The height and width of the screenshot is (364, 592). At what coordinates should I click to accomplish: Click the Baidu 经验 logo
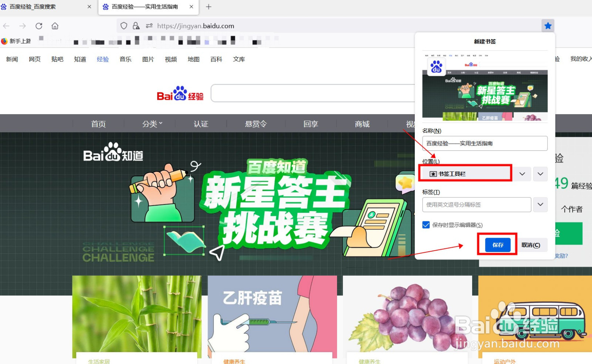pos(180,94)
